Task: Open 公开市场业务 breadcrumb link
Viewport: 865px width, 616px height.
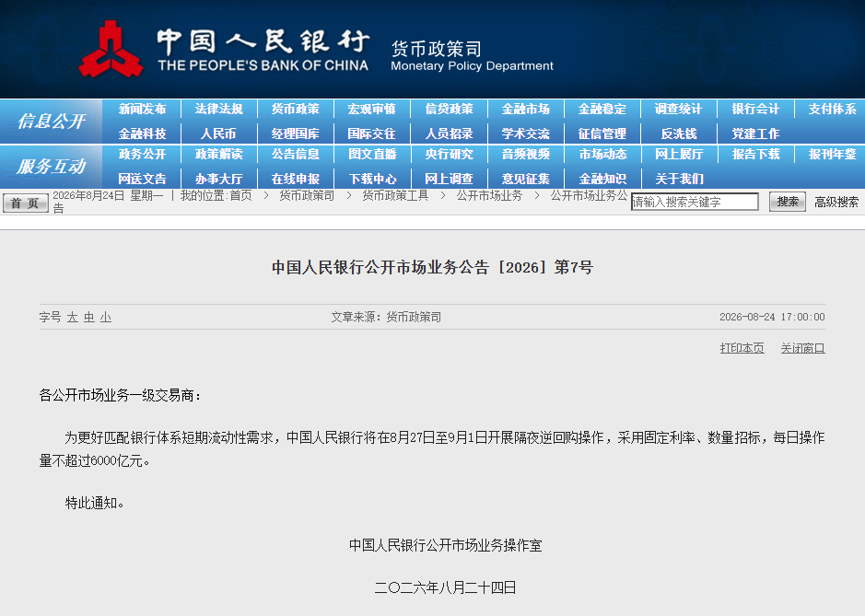Action: coord(489,196)
